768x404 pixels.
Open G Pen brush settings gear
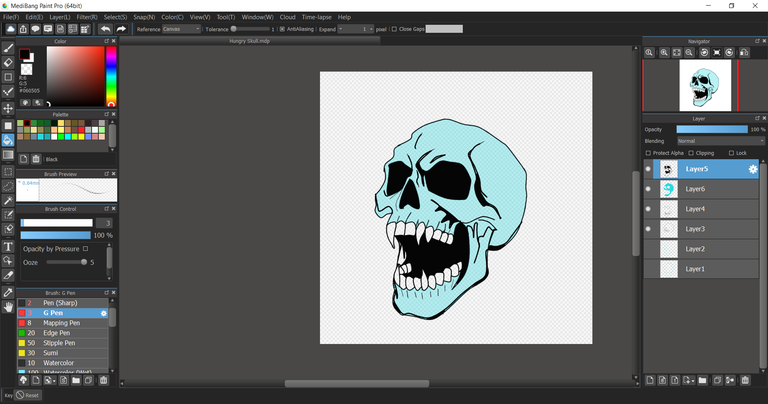104,313
